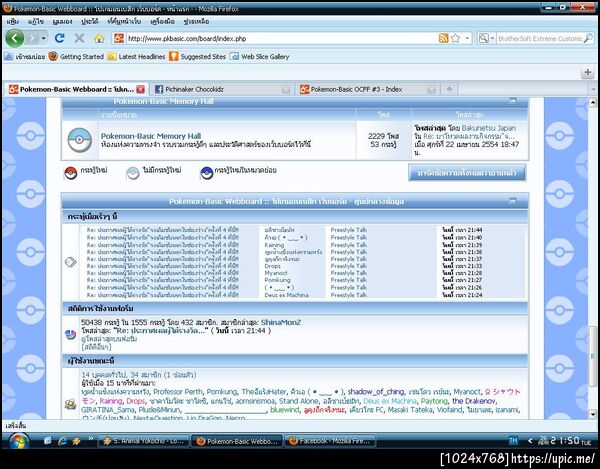Screen dimensions: 600x469
Task: Click the TH language indicator in tray
Action: pos(513,441)
